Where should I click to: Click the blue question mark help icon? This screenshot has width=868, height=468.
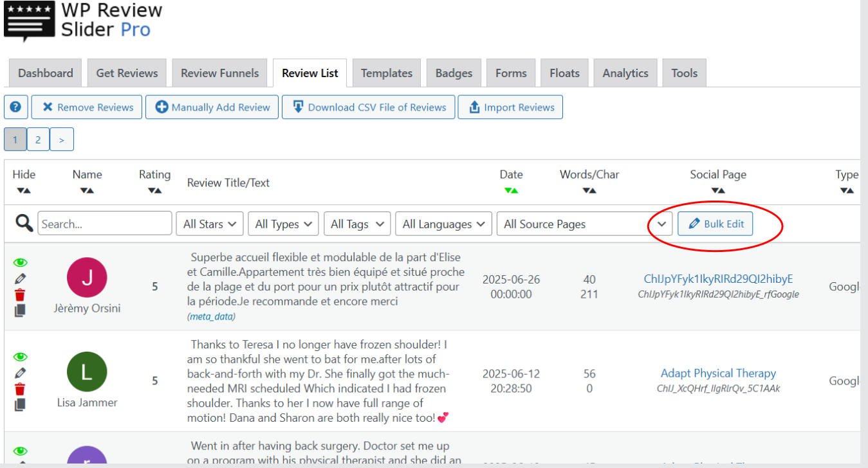click(x=15, y=107)
